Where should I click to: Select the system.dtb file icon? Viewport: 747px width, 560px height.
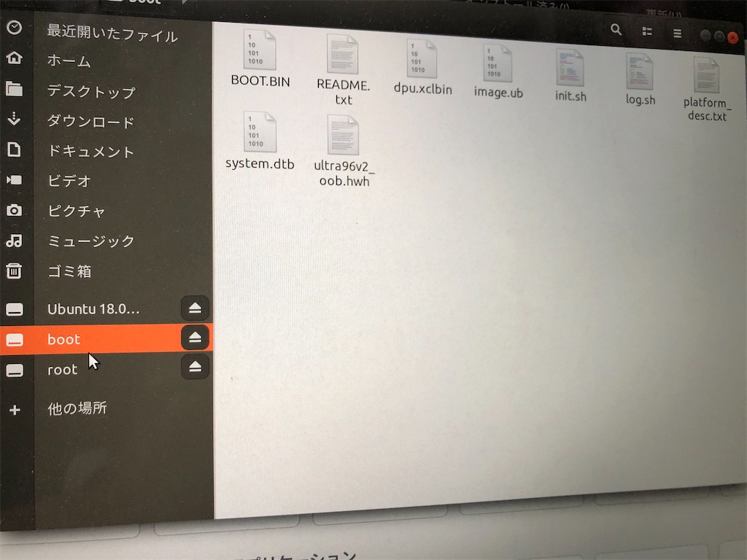(x=260, y=132)
